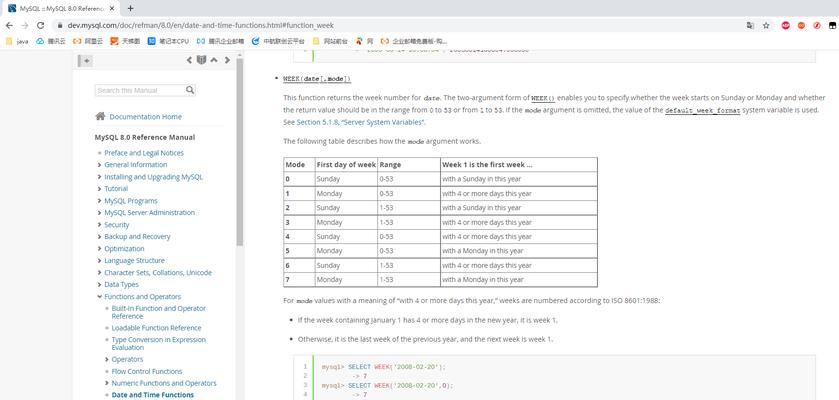Screen dimensions: 839x400
Task: Open the Preface and Legal Notices section
Action: pyautogui.click(x=144, y=153)
